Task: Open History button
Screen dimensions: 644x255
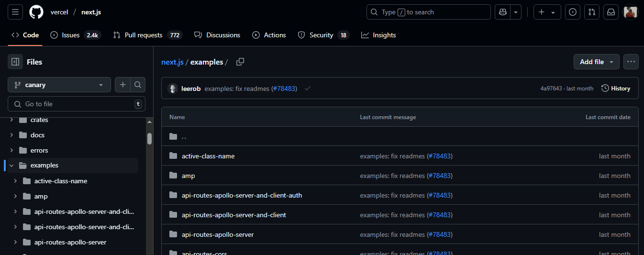Action: pyautogui.click(x=616, y=89)
